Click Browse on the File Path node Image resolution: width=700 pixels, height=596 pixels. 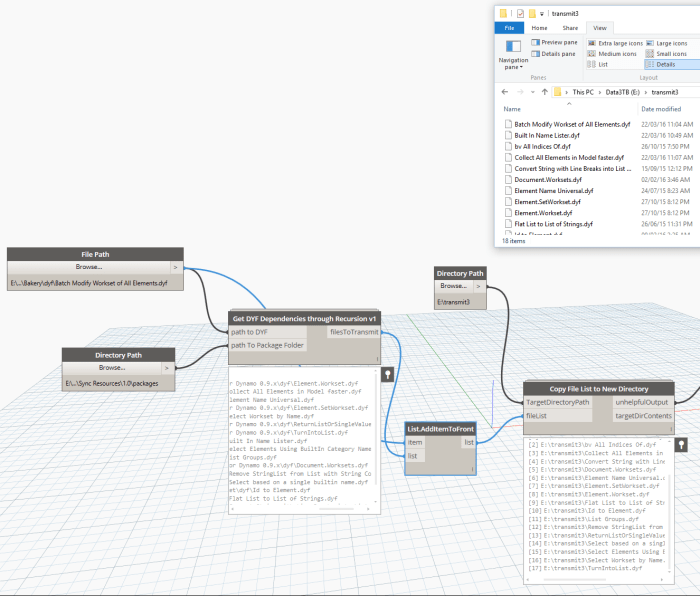89,268
